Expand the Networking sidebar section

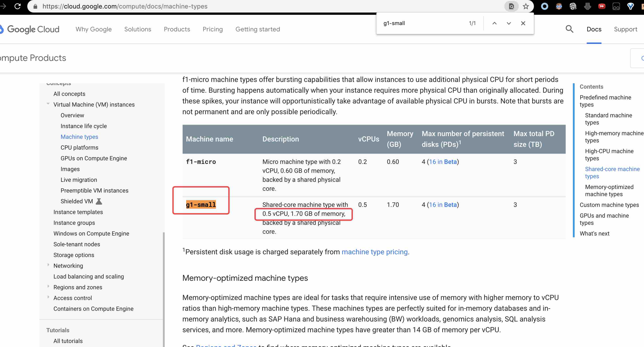coord(48,265)
